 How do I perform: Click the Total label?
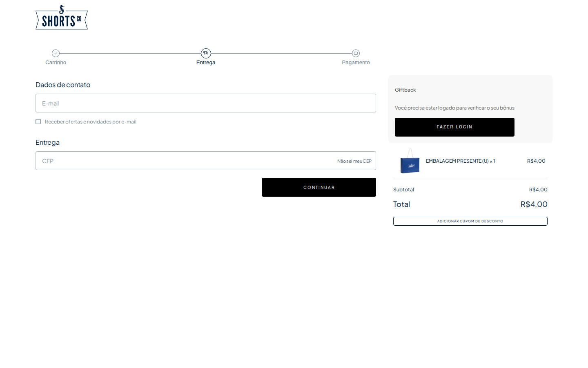pos(401,204)
